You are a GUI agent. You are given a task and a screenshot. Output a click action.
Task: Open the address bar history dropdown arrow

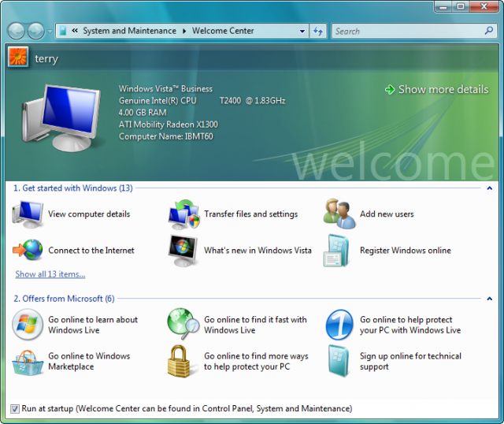(302, 32)
